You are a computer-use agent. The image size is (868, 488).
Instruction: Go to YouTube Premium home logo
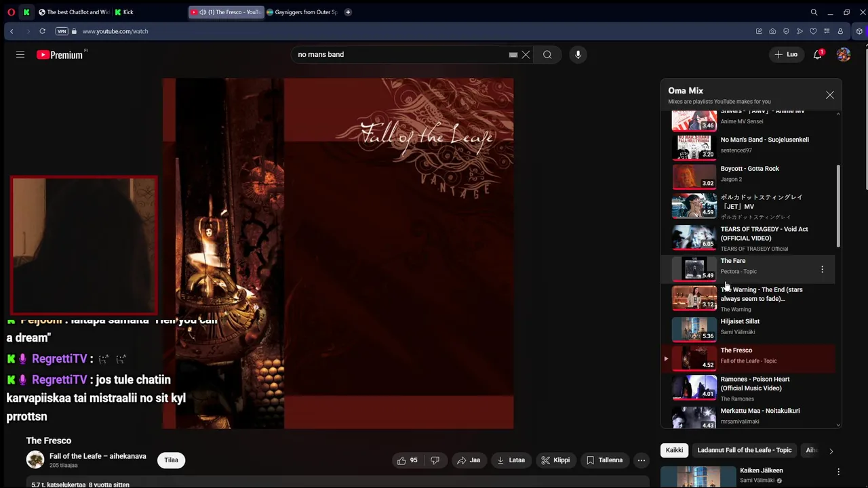(x=60, y=55)
